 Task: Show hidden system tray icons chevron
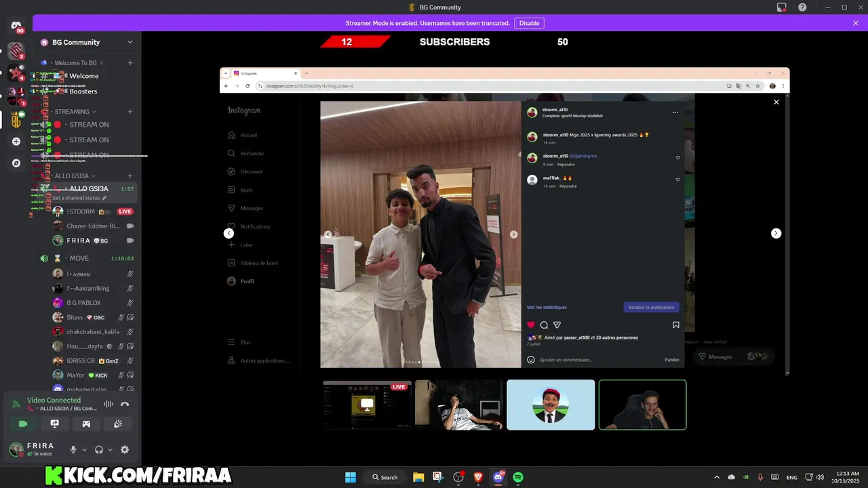pyautogui.click(x=716, y=477)
